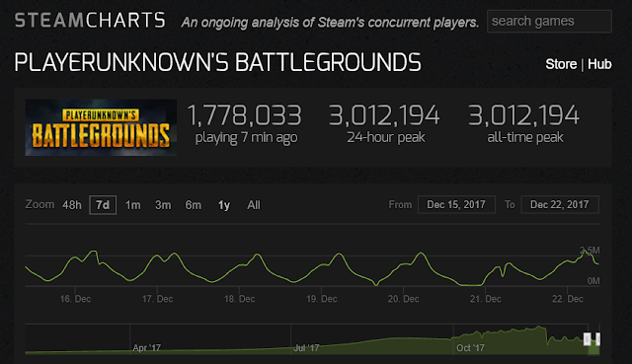This screenshot has width=632, height=364.
Task: Select the 1y zoom option
Action: pos(224,205)
